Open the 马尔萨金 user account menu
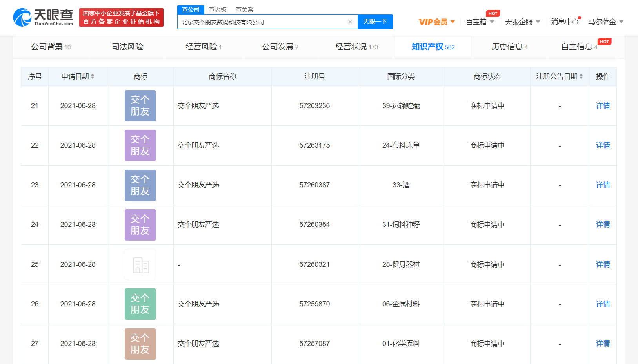This screenshot has width=638, height=364. tap(605, 22)
